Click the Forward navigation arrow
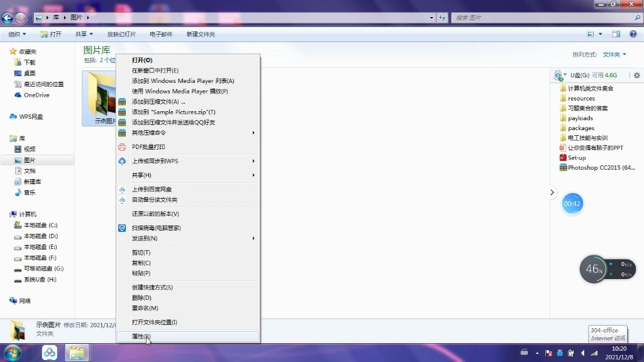This screenshot has width=644, height=362. [x=20, y=18]
